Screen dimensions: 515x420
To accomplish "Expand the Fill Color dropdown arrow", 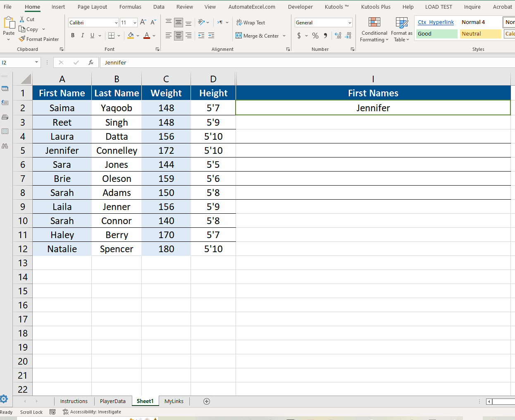I will tap(138, 36).
